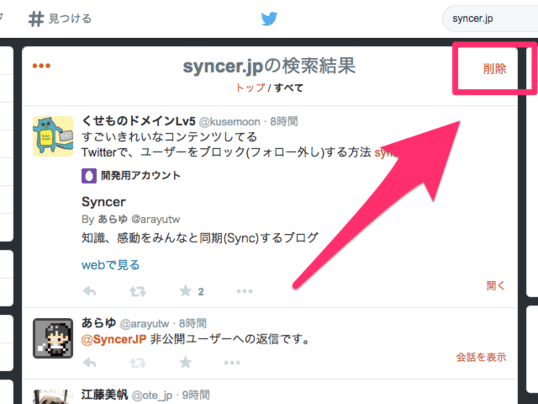Retweet あらゆ's tweet
Screen dimensions: 538x404
(x=138, y=362)
